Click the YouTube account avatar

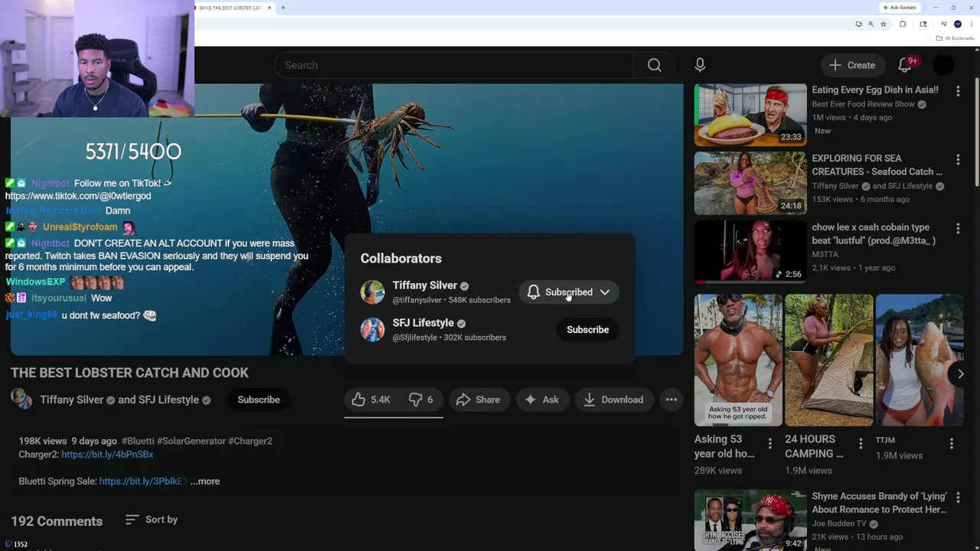click(944, 65)
